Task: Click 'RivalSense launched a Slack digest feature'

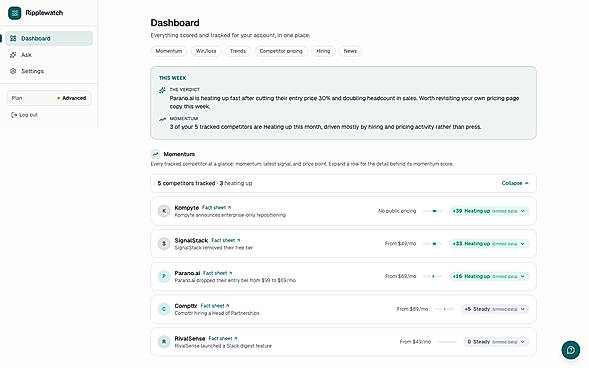Action: coord(223,346)
